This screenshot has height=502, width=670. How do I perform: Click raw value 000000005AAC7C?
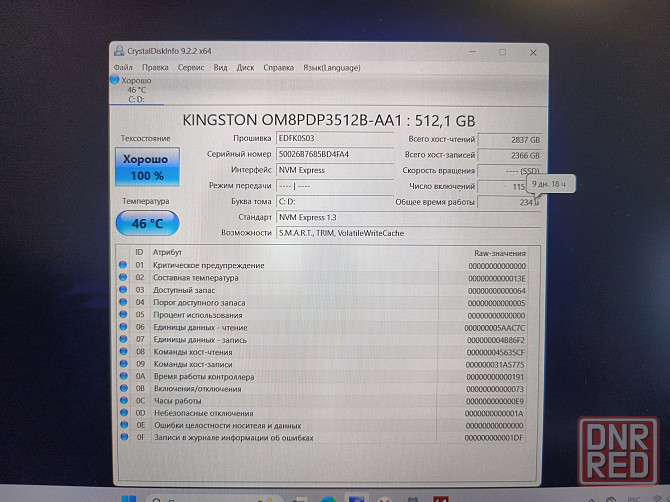click(x=495, y=328)
